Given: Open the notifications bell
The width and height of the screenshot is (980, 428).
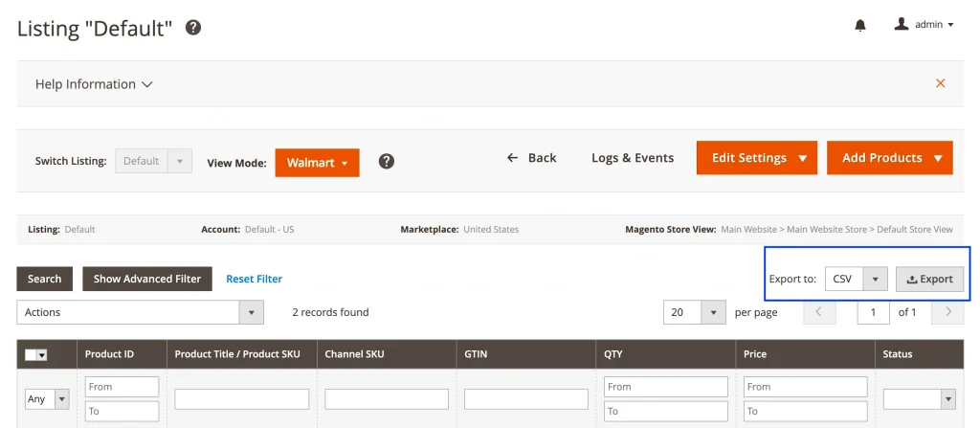Looking at the screenshot, I should pos(859,25).
